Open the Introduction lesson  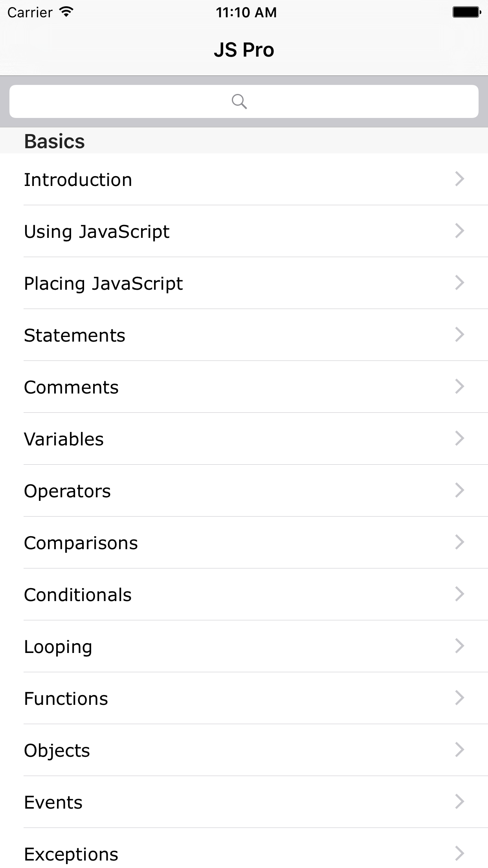click(78, 180)
